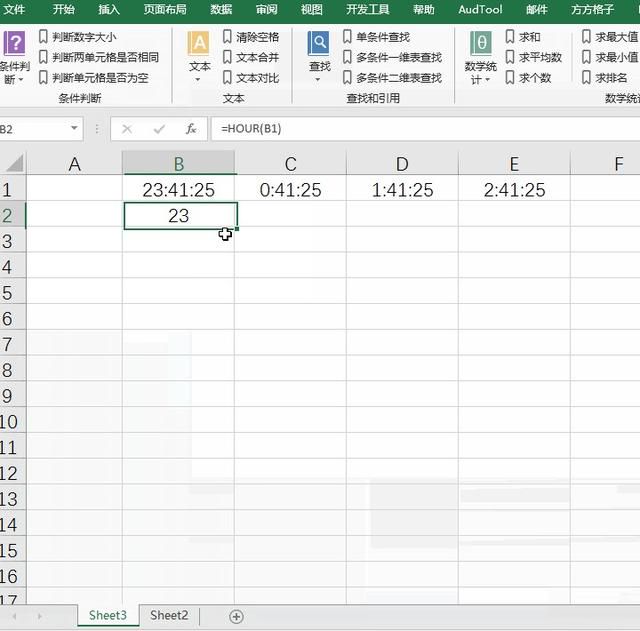Switch to the Sheet2 worksheet tab
Image resolution: width=640 pixels, height=631 pixels.
pos(169,615)
